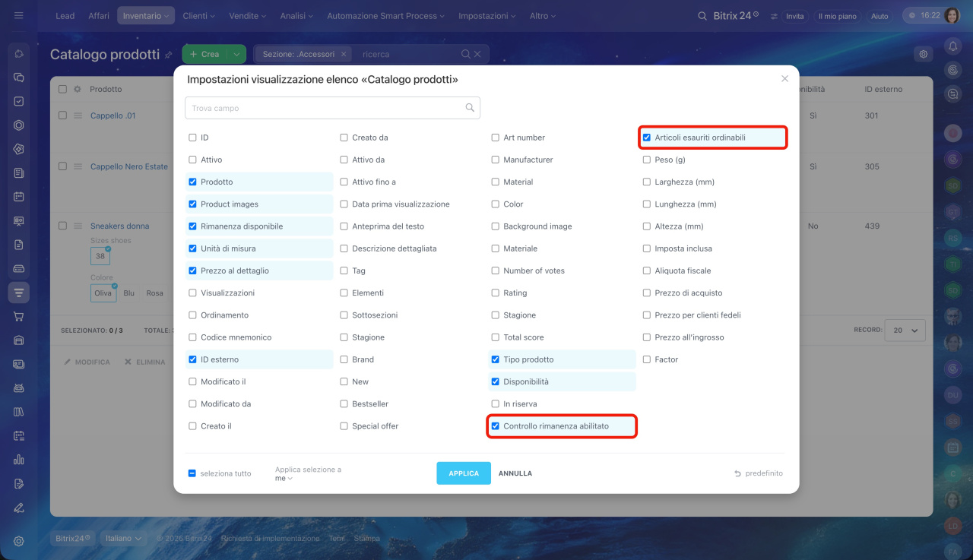Click the user avatar in top bar

(x=952, y=15)
